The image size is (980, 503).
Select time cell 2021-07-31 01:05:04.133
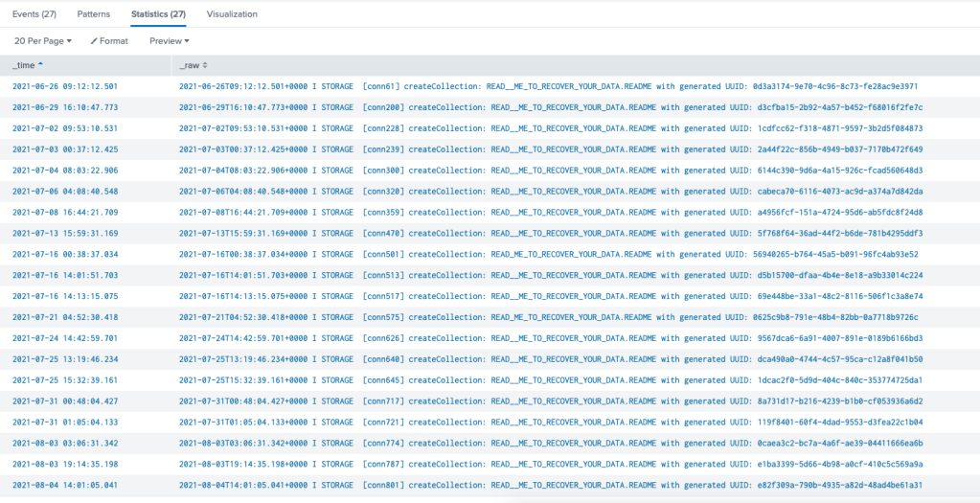click(65, 422)
